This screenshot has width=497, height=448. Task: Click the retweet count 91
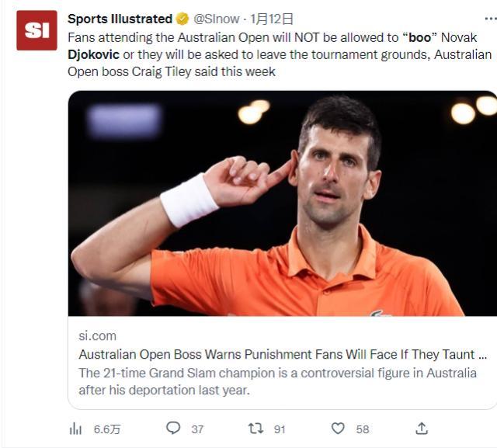pos(280,429)
